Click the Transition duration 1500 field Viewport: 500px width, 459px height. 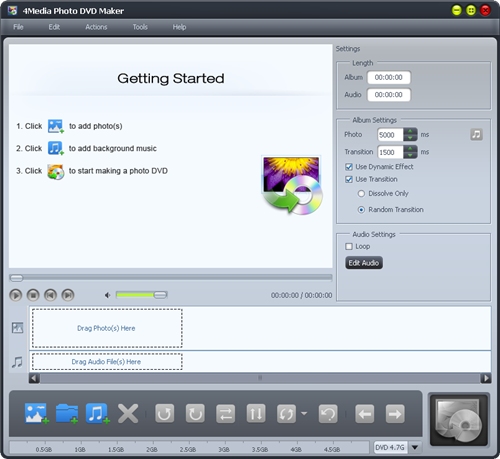391,152
